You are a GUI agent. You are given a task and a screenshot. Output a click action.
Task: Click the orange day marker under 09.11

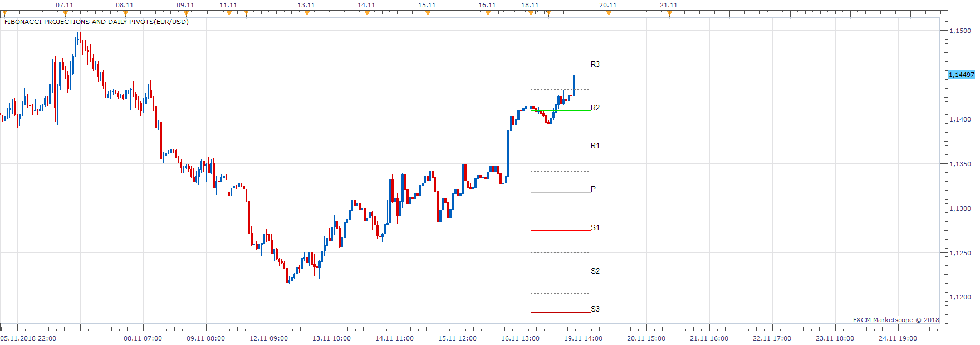click(186, 14)
